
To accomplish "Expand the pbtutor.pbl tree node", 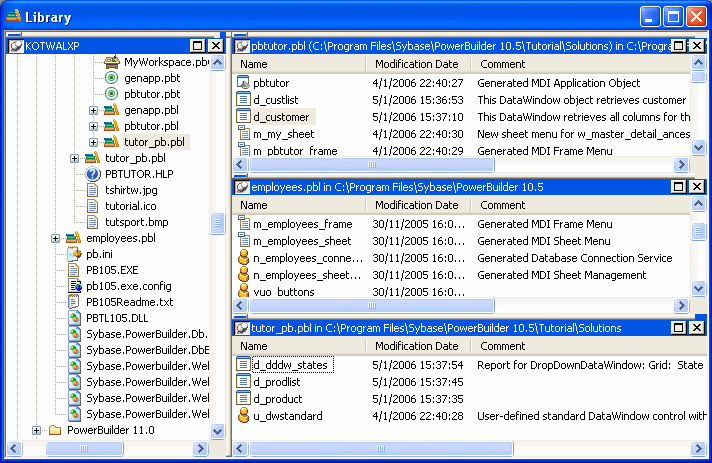I will (93, 126).
